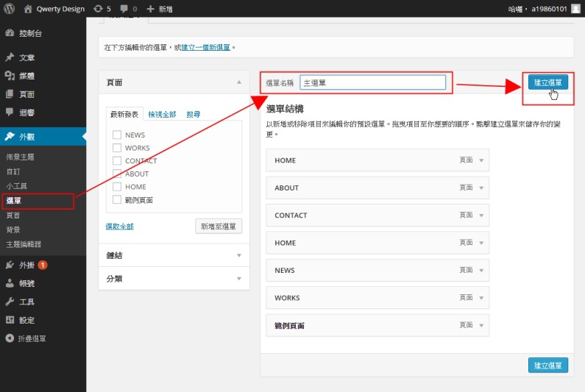
Task: Click the 選取全部 link
Action: pyautogui.click(x=120, y=227)
